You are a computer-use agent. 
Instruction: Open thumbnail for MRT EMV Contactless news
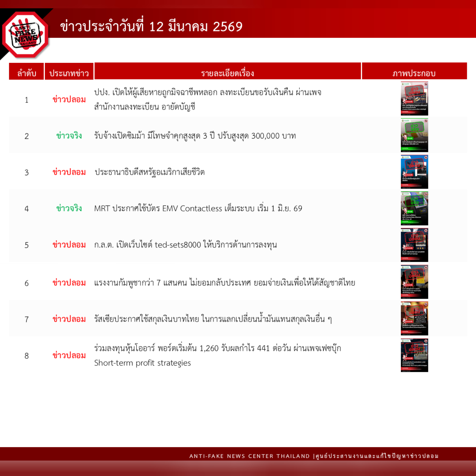[x=414, y=208]
